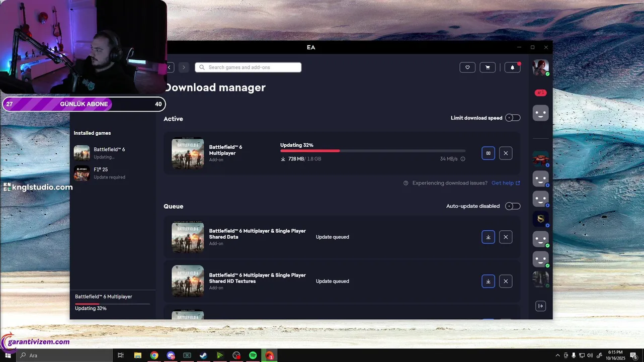Remove Shared HD Textures from the queue
The width and height of the screenshot is (644, 362).
point(506,281)
